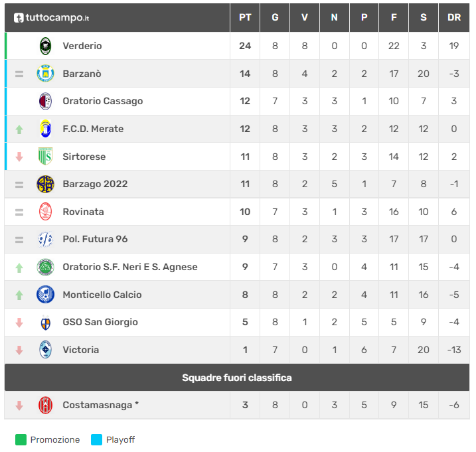Open the Victoria team link

80,350
